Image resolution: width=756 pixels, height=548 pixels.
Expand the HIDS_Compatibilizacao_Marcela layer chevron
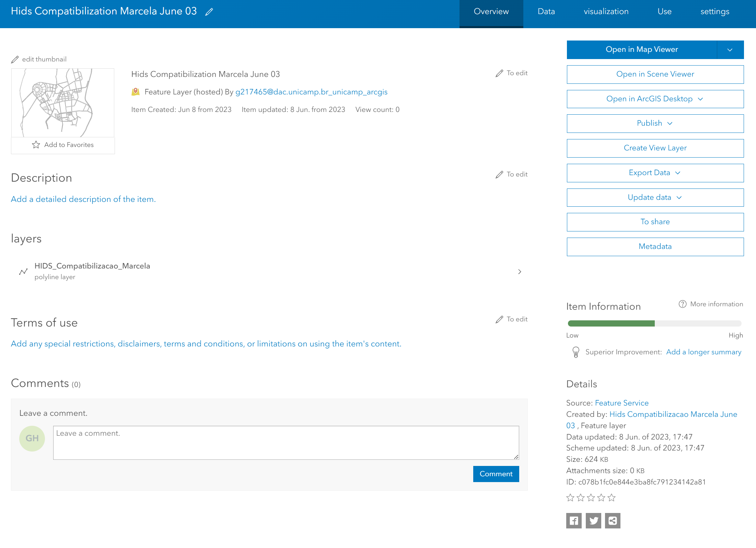click(520, 272)
